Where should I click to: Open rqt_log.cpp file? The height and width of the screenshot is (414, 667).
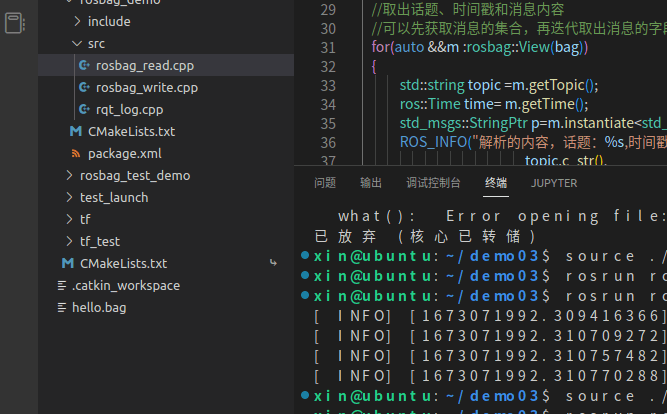pos(166,109)
